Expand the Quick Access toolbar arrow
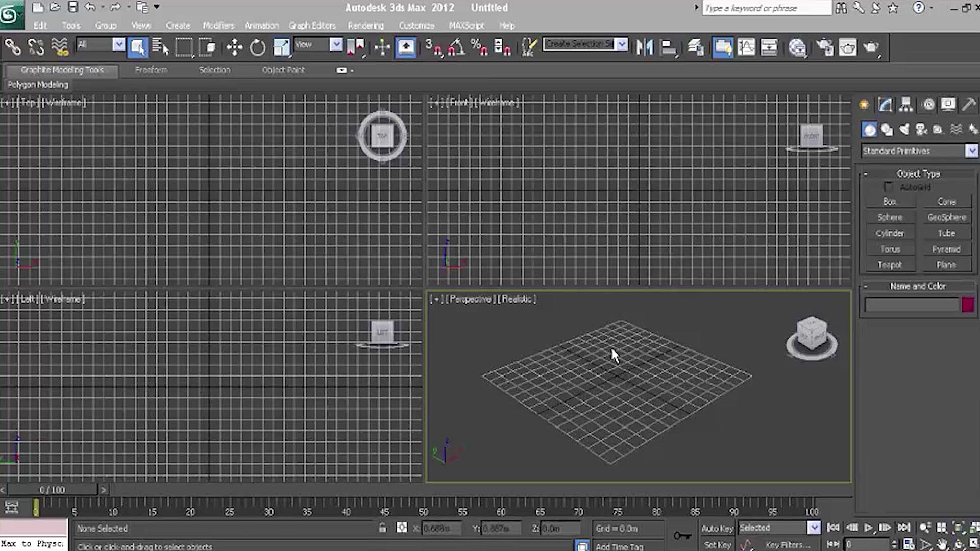Viewport: 980px width, 551px height. click(x=157, y=7)
